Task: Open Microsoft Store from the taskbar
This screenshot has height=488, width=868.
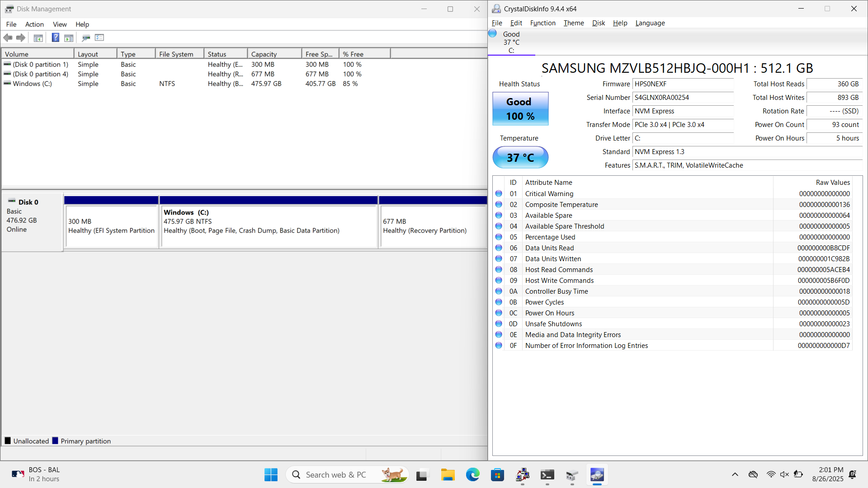Action: click(x=498, y=475)
